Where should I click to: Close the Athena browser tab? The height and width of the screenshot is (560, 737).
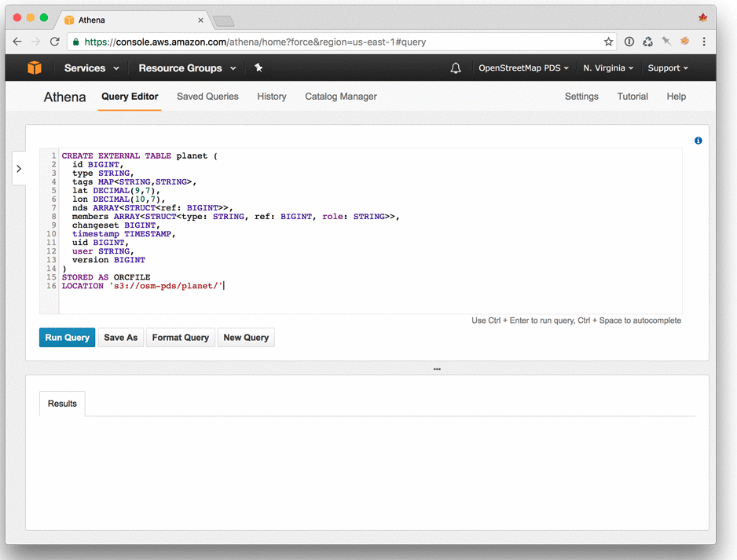pos(200,20)
